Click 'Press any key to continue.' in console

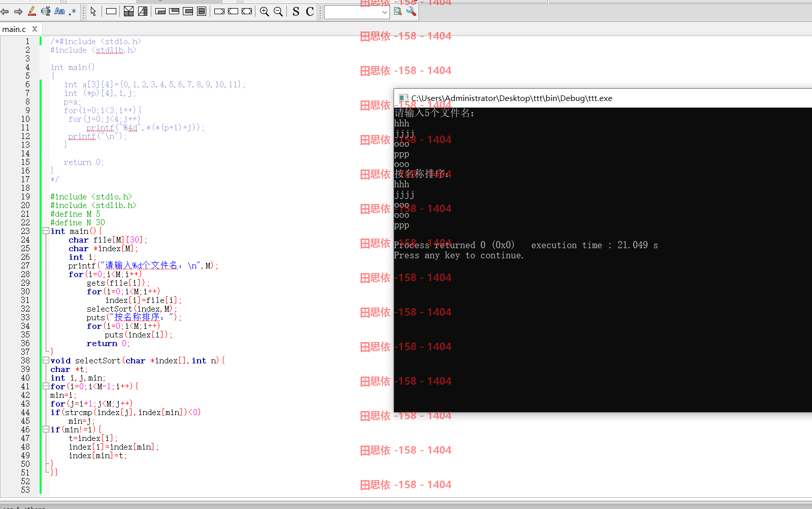pyautogui.click(x=459, y=255)
